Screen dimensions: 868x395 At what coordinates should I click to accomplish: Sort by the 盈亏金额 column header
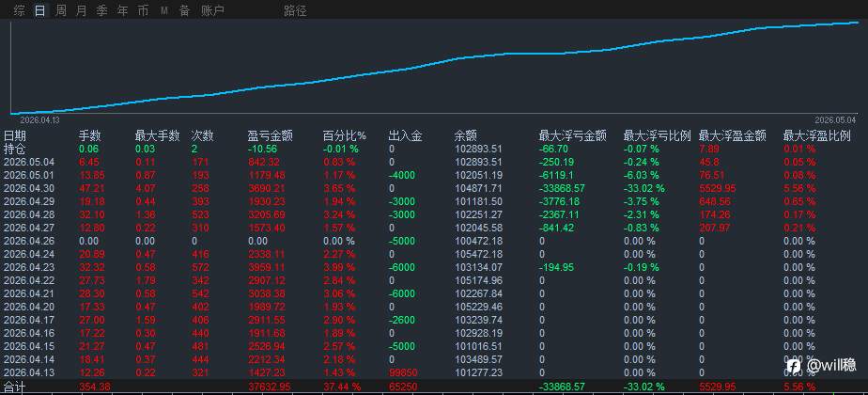(271, 135)
